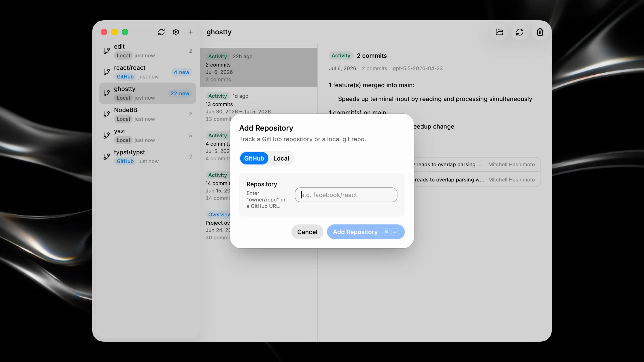The width and height of the screenshot is (644, 362).
Task: Click the 4 new badge on react/react
Action: [182, 72]
